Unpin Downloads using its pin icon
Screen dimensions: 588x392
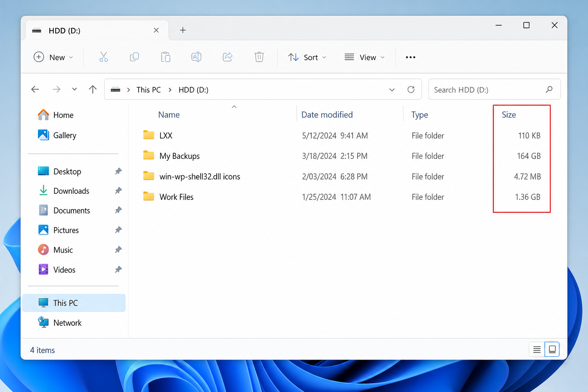[118, 191]
